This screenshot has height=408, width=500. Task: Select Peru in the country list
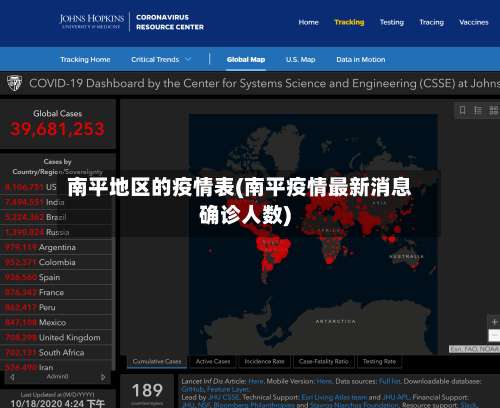[56, 307]
